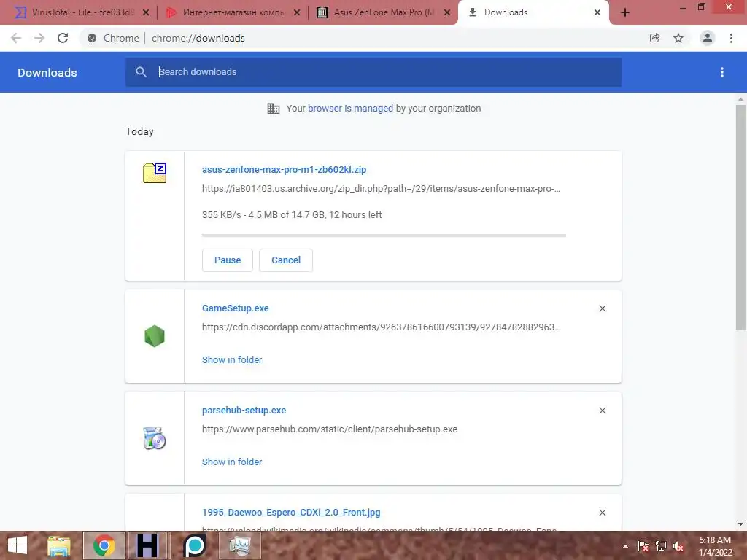747x560 pixels.
Task: Show hidden system tray icons
Action: 625,546
